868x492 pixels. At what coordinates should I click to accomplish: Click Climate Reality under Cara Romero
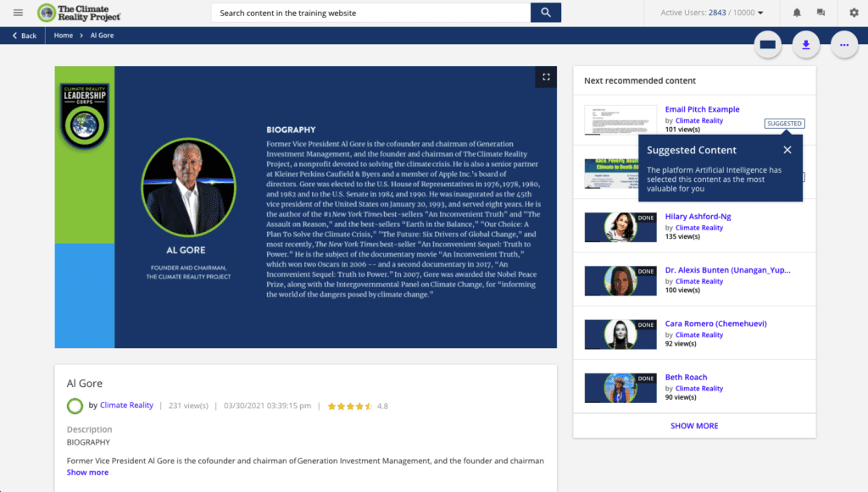pyautogui.click(x=699, y=335)
